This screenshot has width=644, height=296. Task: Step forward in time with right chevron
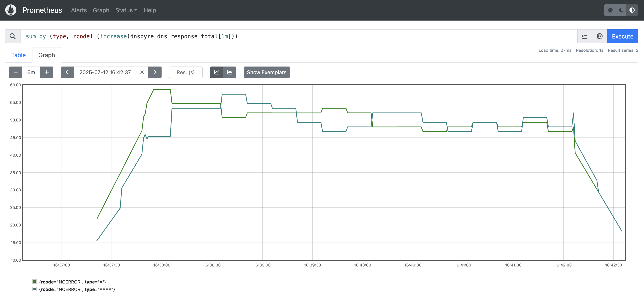click(155, 72)
